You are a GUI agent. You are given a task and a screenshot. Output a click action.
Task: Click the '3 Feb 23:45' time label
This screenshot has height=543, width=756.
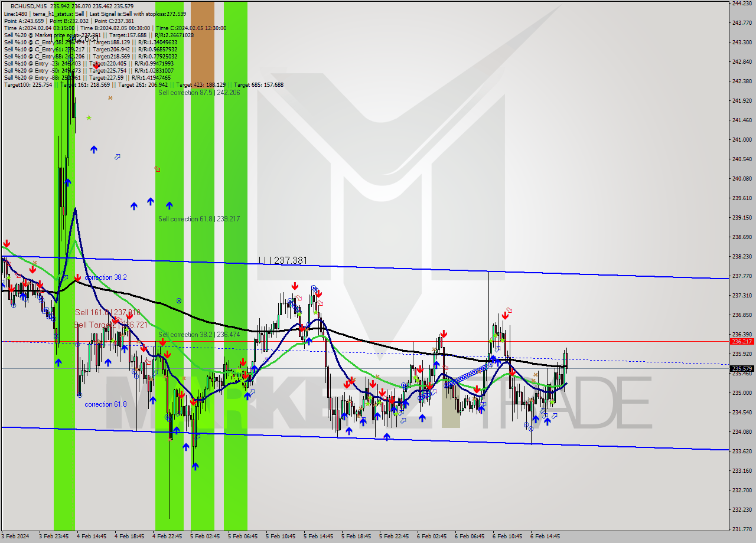pyautogui.click(x=54, y=537)
